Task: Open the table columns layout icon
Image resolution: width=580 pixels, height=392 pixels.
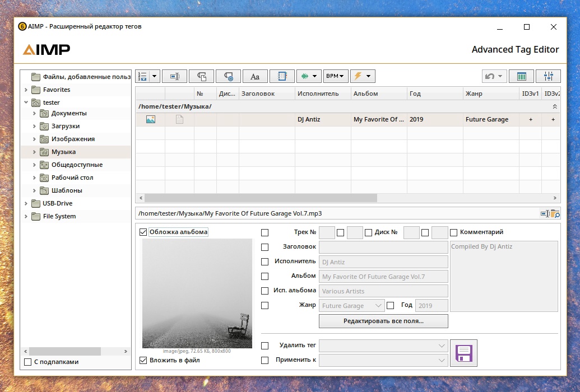Action: click(x=521, y=76)
